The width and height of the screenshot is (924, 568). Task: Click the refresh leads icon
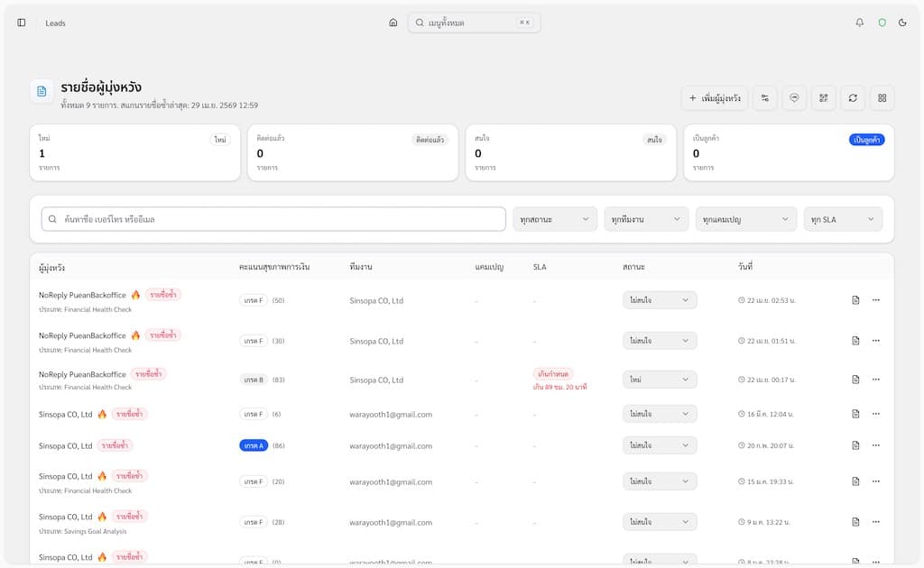click(853, 97)
